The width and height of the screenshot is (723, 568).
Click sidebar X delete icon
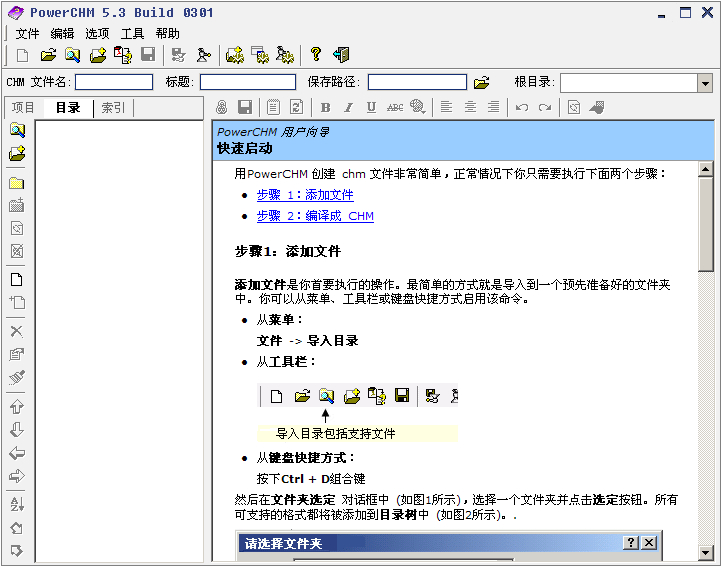click(17, 331)
